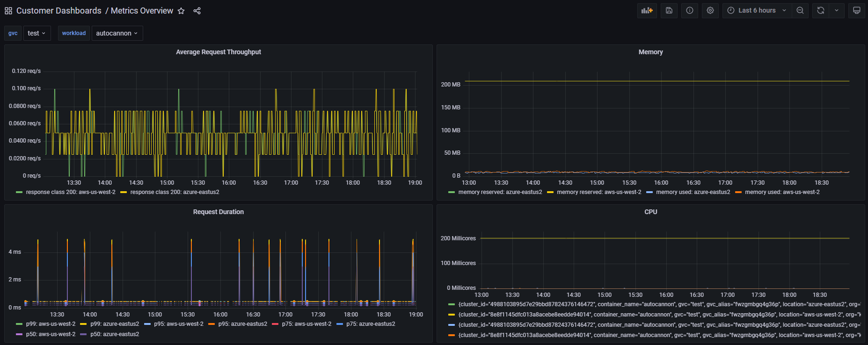Click the p50: aws-us-west-2 color swatch
868x345 pixels.
19,334
